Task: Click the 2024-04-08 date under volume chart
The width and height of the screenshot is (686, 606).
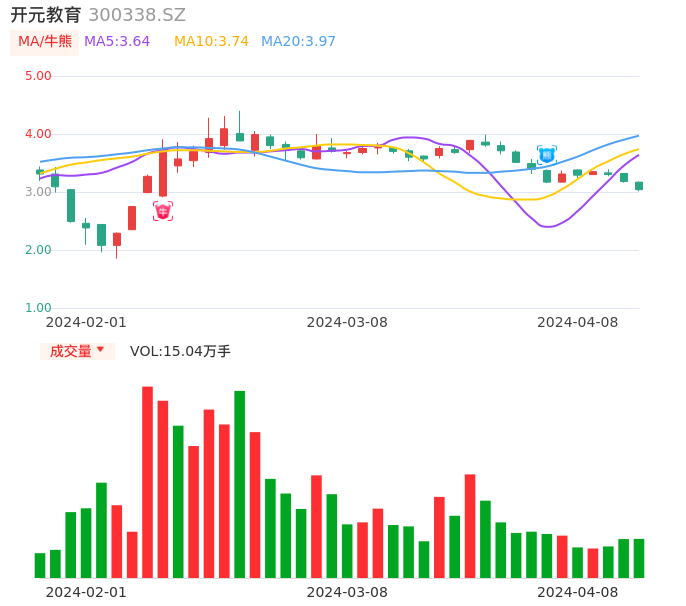Action: coord(578,592)
